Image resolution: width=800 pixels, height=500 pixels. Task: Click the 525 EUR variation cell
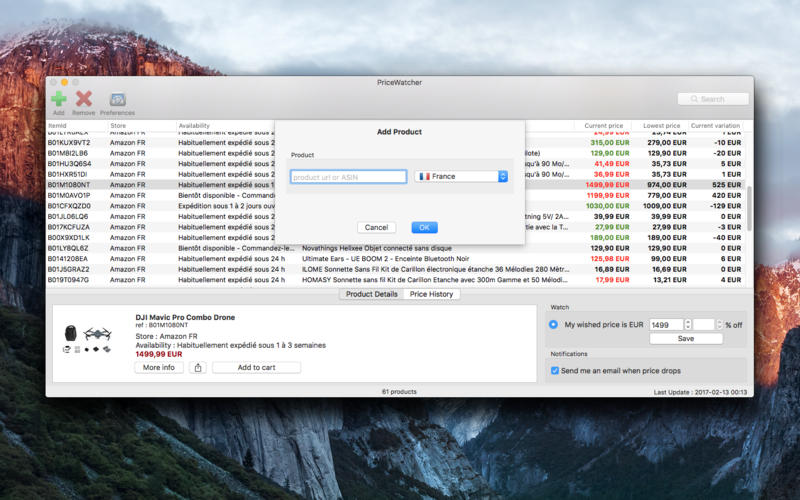pos(726,185)
